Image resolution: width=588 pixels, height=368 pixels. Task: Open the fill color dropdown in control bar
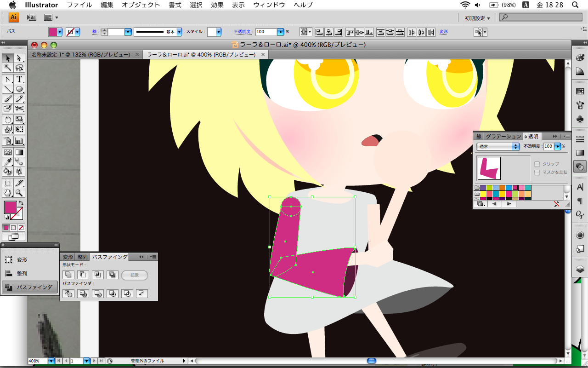click(x=61, y=32)
